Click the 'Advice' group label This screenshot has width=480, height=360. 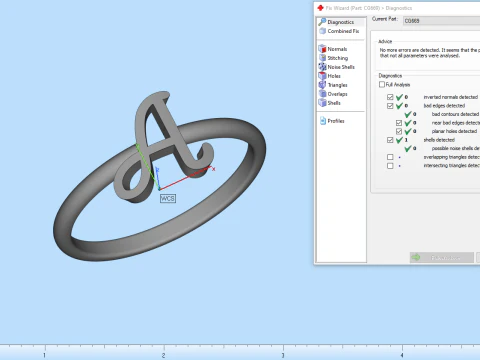(385, 41)
